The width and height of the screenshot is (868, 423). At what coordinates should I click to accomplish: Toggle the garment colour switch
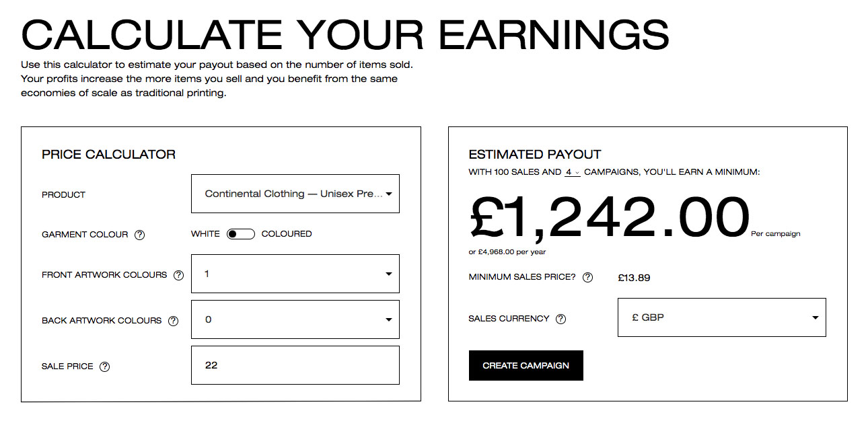(240, 234)
